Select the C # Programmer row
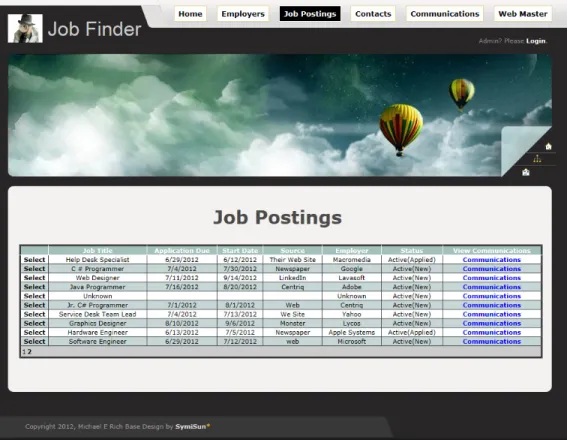The width and height of the screenshot is (567, 440). [x=34, y=269]
